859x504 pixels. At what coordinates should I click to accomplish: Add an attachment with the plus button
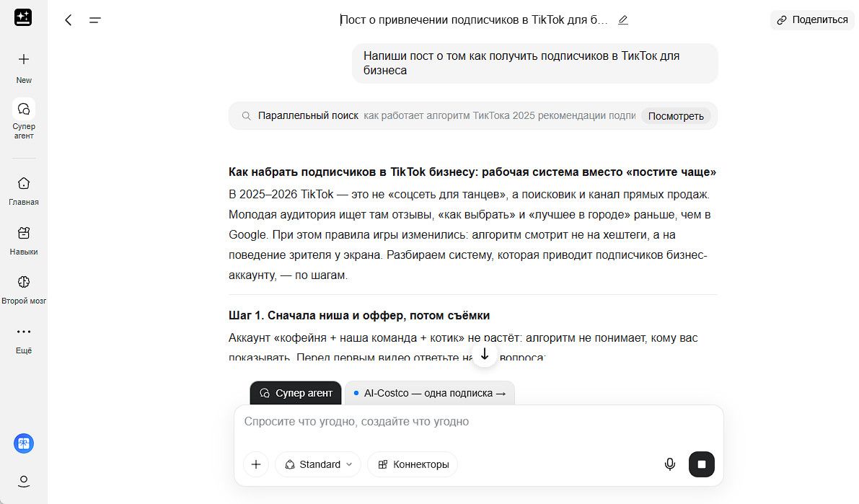[x=256, y=464]
